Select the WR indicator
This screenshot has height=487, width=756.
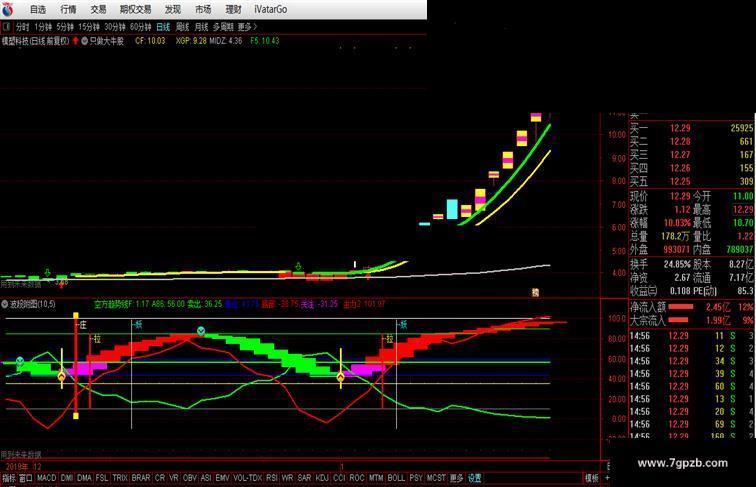(287, 478)
